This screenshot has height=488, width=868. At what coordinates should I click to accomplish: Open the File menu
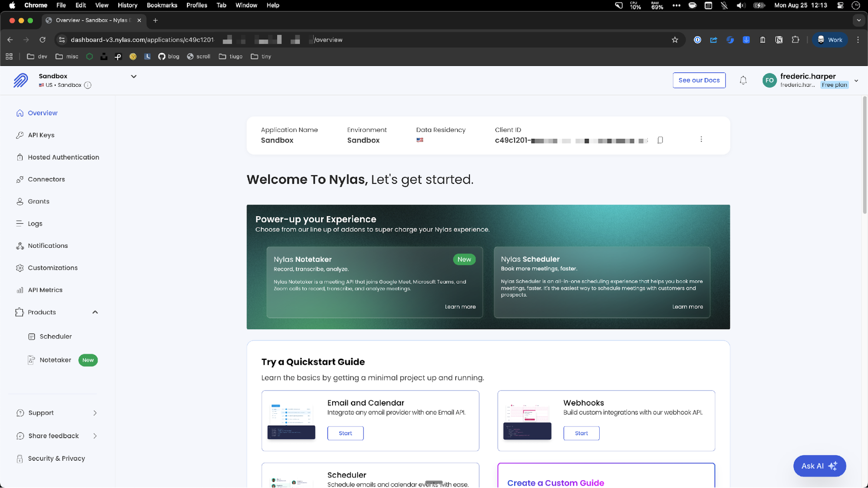pos(61,5)
